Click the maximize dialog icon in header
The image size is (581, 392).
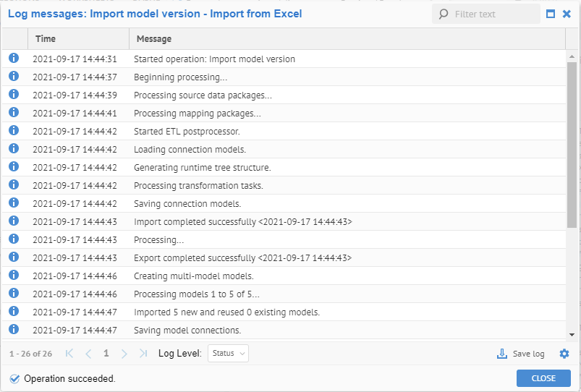coord(551,14)
